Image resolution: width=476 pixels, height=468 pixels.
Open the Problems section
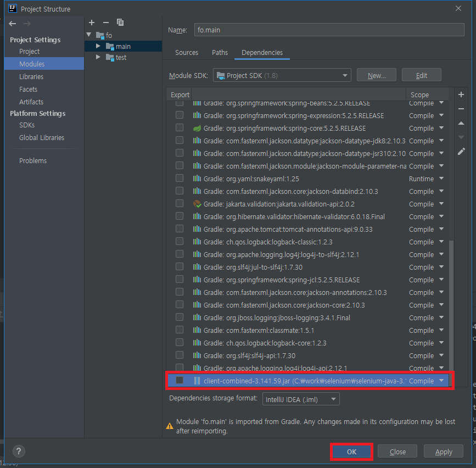pyautogui.click(x=33, y=160)
